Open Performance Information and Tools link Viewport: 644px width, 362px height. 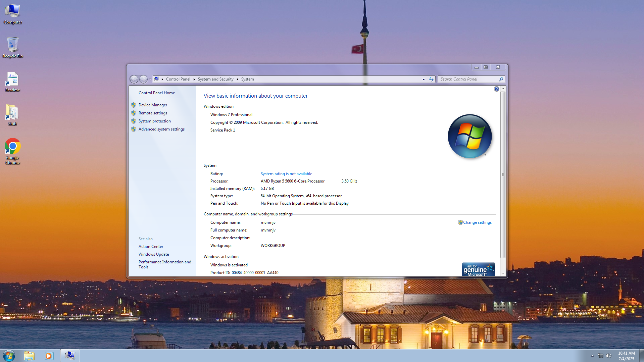point(165,264)
